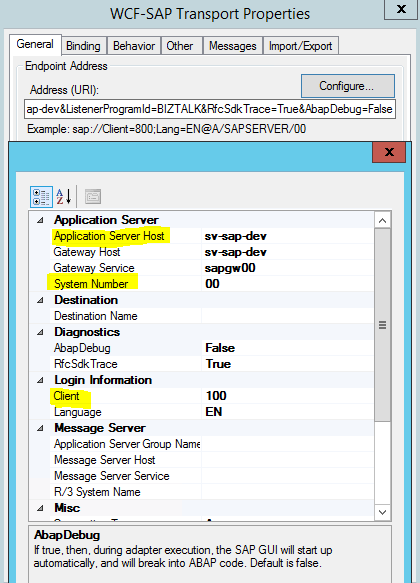This screenshot has width=420, height=583.
Task: Edit the empty Message Server Host value
Action: (x=287, y=460)
